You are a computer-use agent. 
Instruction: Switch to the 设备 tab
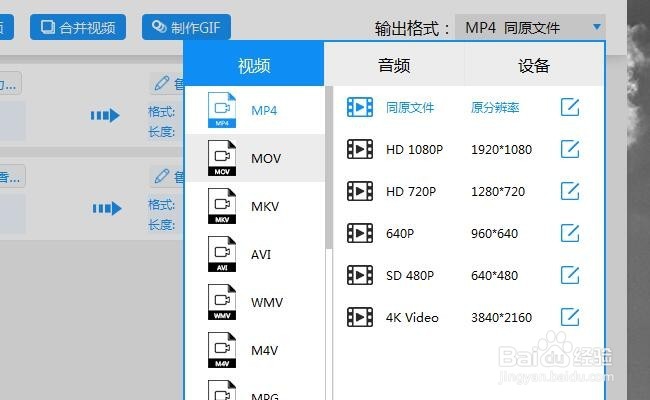click(534, 64)
